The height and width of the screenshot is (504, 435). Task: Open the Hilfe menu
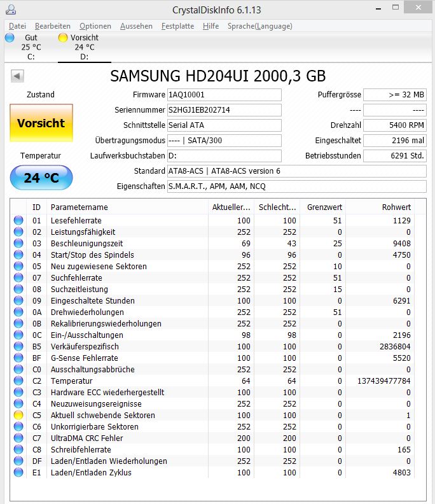(211, 26)
